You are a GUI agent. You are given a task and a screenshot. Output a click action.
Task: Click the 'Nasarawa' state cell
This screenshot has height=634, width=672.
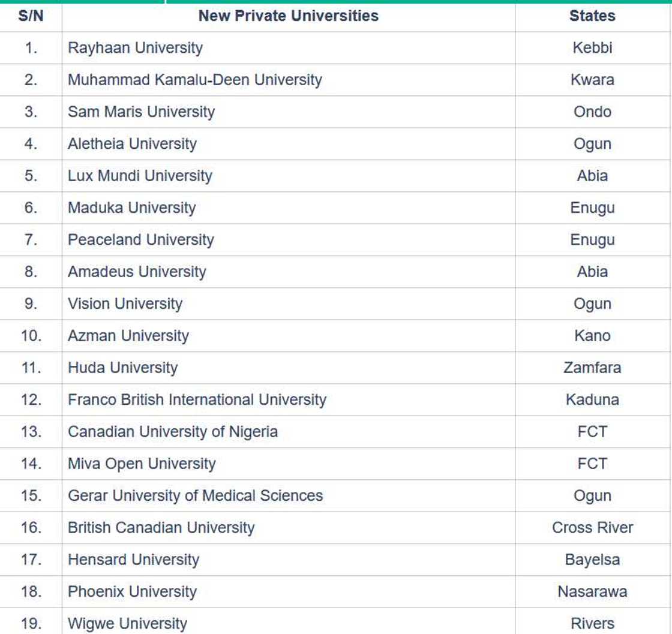click(x=592, y=592)
